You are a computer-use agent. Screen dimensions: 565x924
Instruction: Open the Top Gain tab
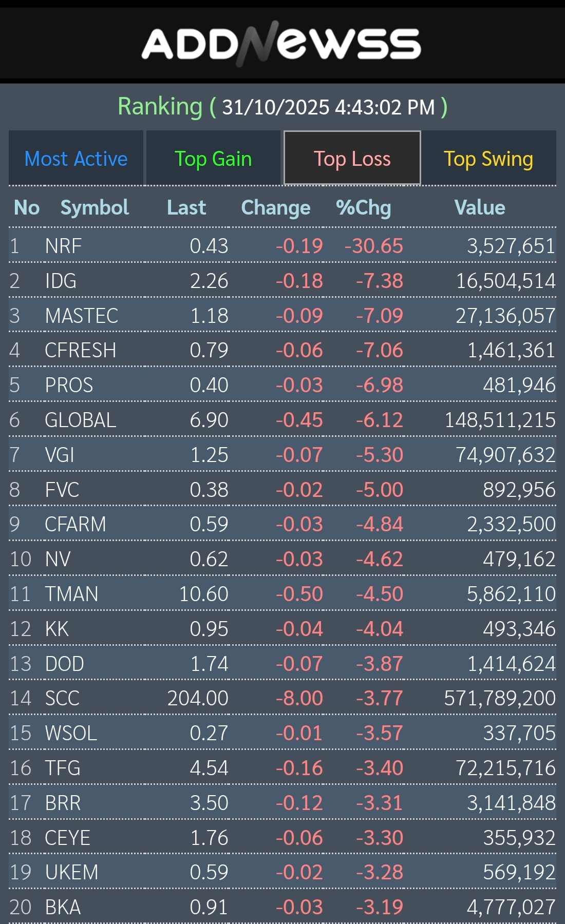[213, 159]
